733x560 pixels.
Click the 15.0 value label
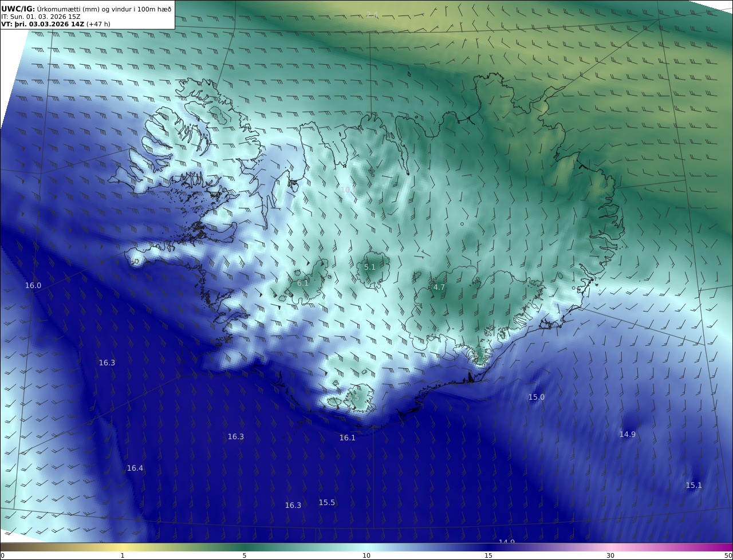pyautogui.click(x=537, y=397)
